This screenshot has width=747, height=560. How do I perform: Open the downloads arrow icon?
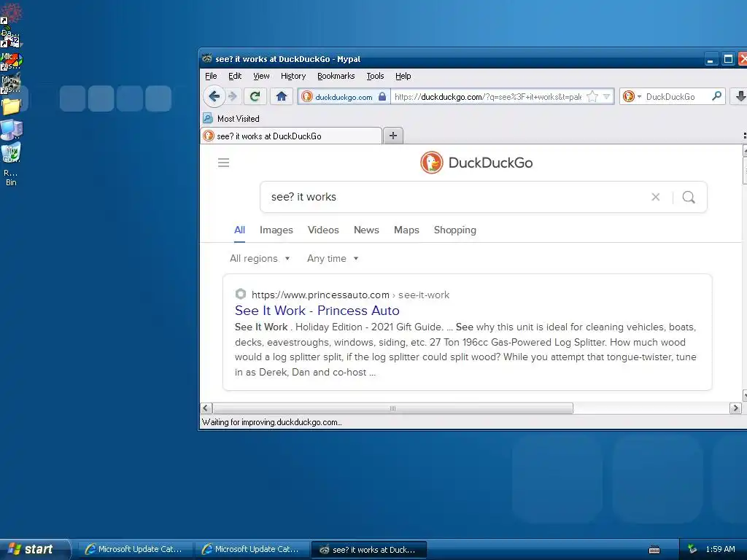pyautogui.click(x=740, y=97)
